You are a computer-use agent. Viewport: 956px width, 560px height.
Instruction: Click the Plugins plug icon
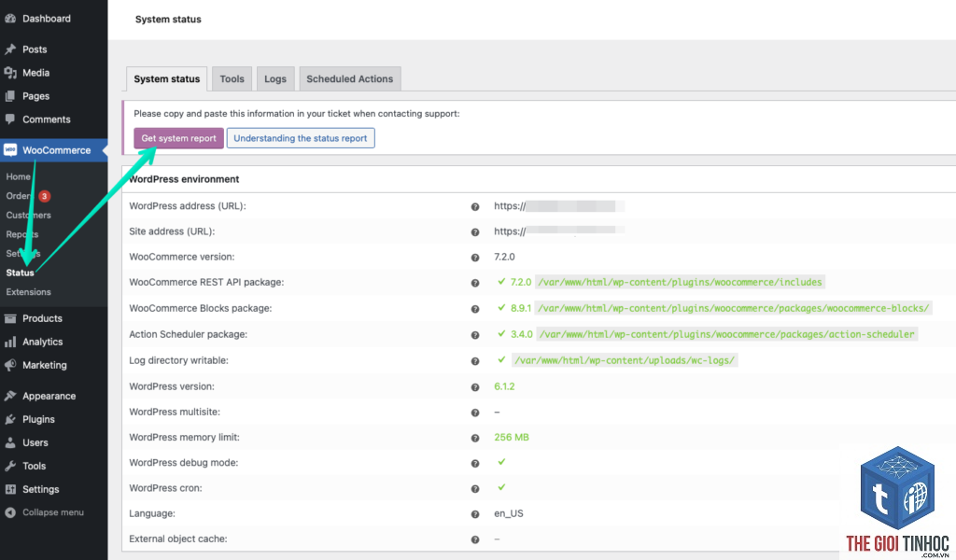click(x=9, y=419)
